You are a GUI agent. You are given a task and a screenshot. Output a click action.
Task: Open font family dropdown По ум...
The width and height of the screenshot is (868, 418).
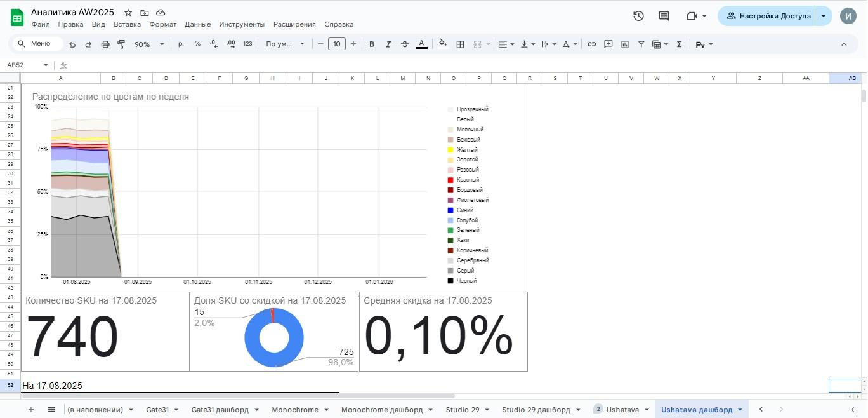(x=285, y=44)
